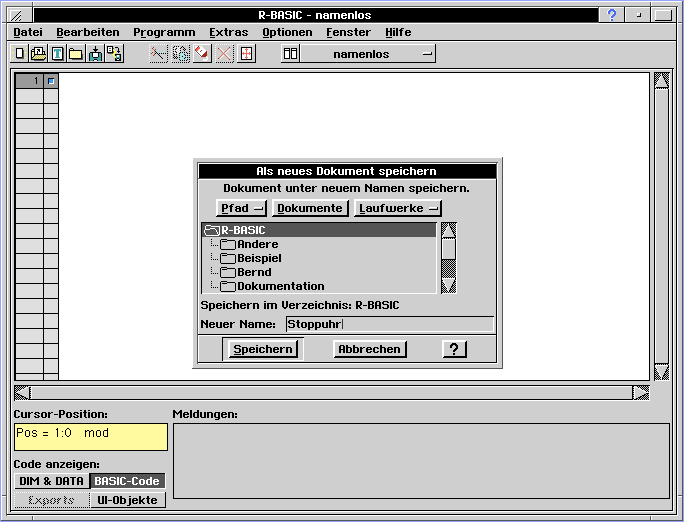Switch code view to UI-Objekte
Viewport: 684px width, 522px height.
pyautogui.click(x=127, y=500)
